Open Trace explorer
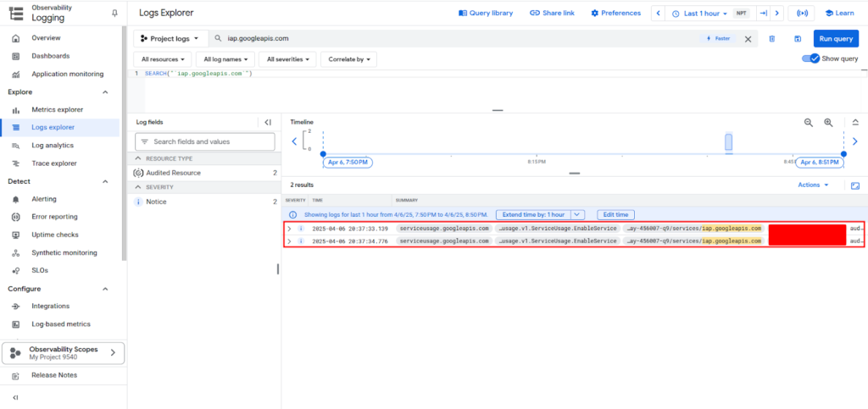Viewport: 868px width, 409px height. (x=53, y=163)
